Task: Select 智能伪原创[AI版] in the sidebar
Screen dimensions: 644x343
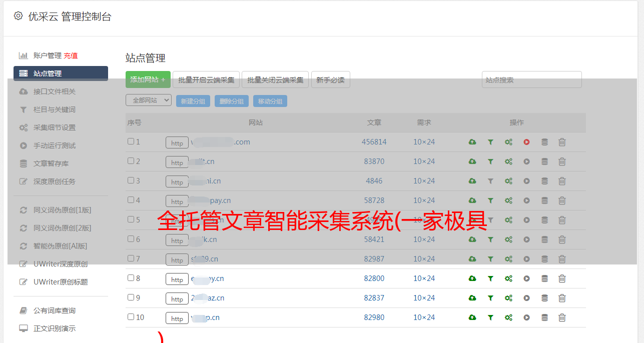Action: click(x=61, y=246)
